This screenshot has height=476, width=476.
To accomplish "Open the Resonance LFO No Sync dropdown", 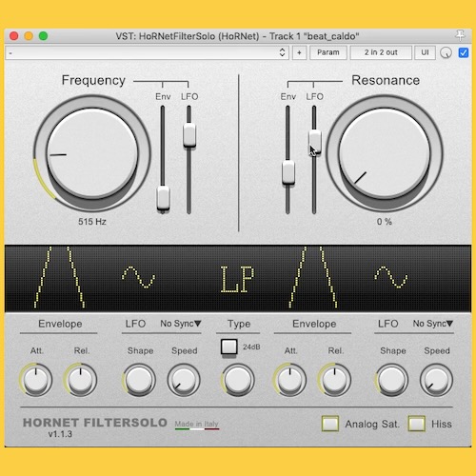I will coord(433,324).
